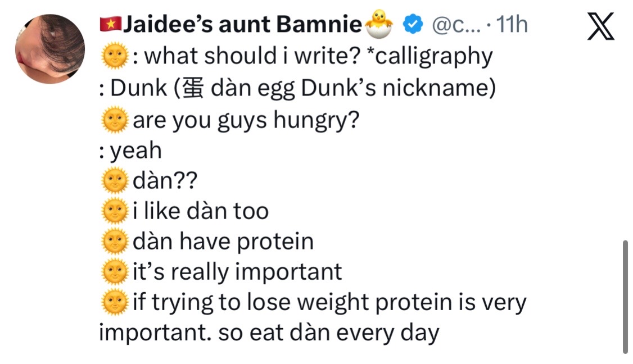
Task: Open the poster's profile avatar photo
Action: (x=50, y=49)
